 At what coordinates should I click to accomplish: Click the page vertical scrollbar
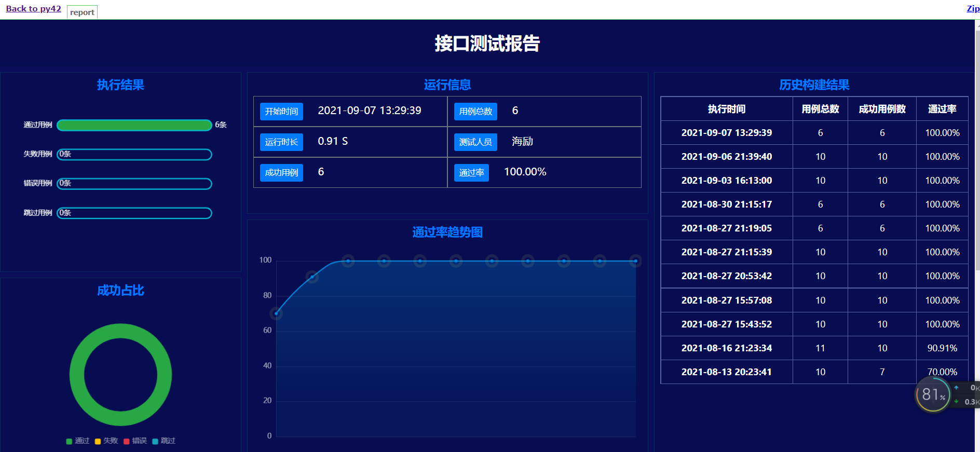click(977, 156)
